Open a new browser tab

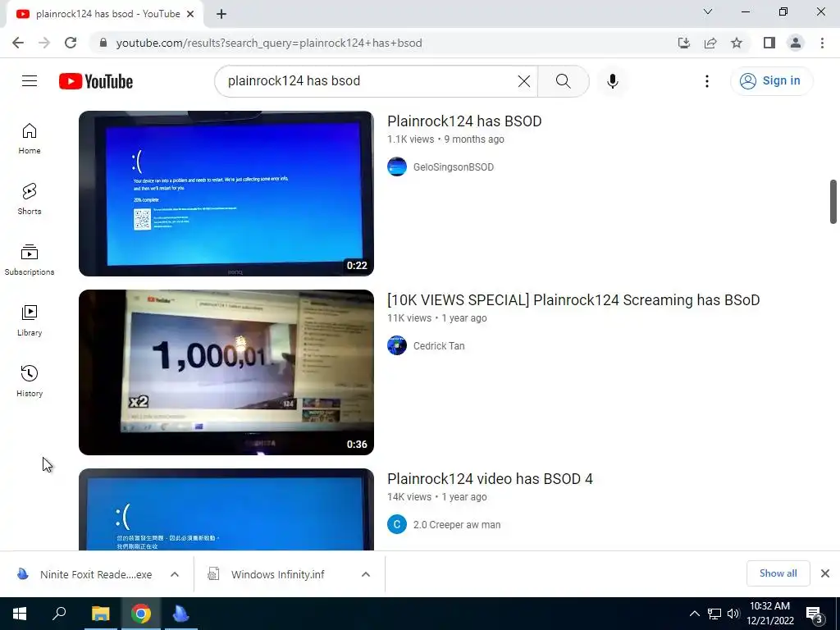click(221, 14)
